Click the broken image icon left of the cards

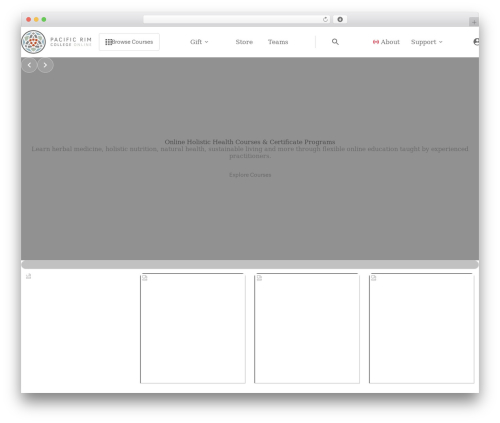pyautogui.click(x=29, y=276)
